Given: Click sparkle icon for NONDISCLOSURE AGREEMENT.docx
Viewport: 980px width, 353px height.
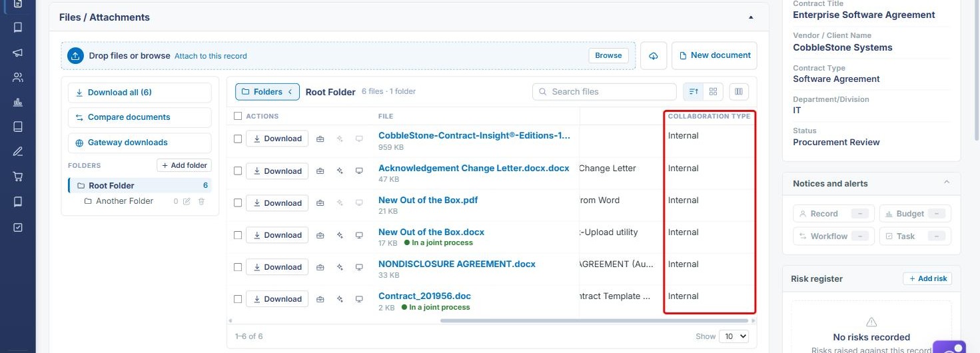Looking at the screenshot, I should [x=340, y=267].
